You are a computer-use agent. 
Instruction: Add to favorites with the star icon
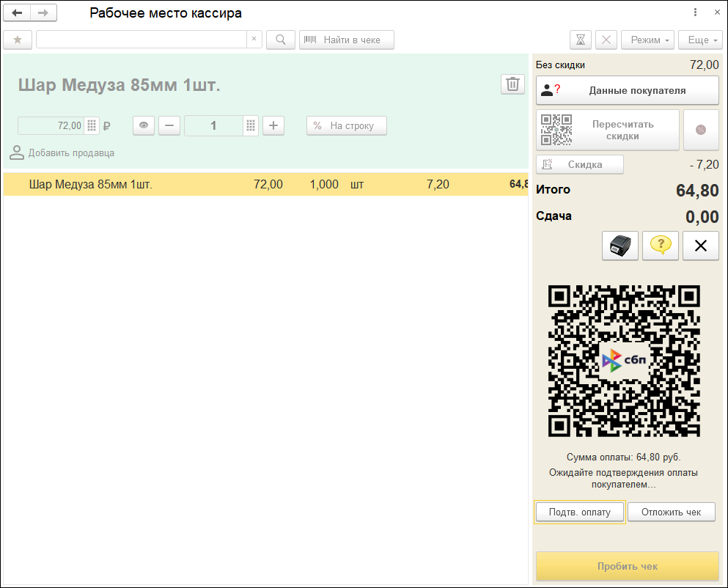[x=18, y=40]
